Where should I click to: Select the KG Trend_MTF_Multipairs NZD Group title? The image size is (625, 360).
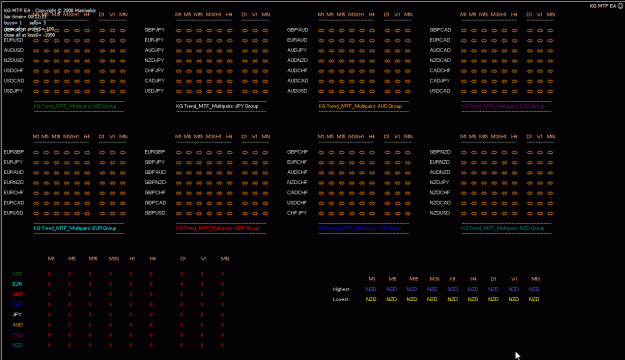click(x=503, y=228)
